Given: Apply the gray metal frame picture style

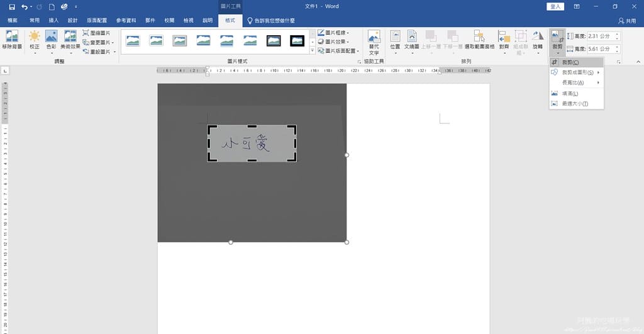Looking at the screenshot, I should (179, 41).
